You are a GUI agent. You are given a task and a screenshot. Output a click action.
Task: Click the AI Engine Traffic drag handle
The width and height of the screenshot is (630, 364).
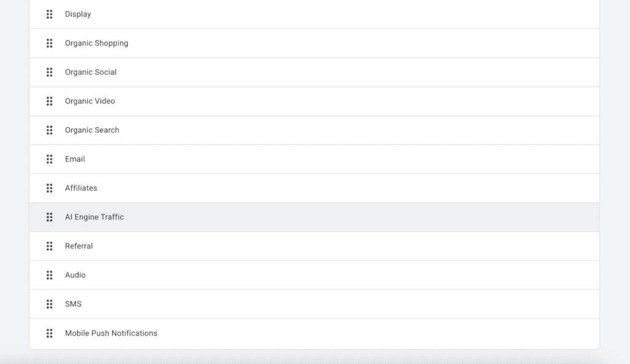(x=49, y=217)
